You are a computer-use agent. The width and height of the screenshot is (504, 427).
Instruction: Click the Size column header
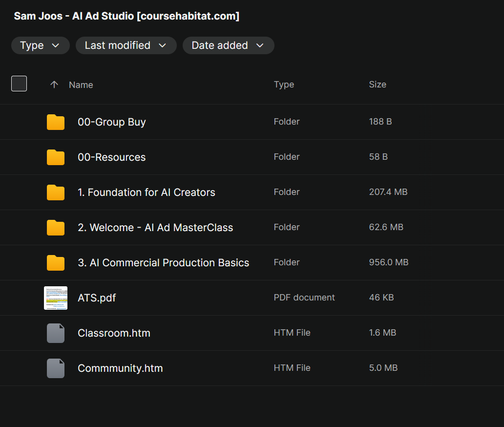pyautogui.click(x=378, y=85)
